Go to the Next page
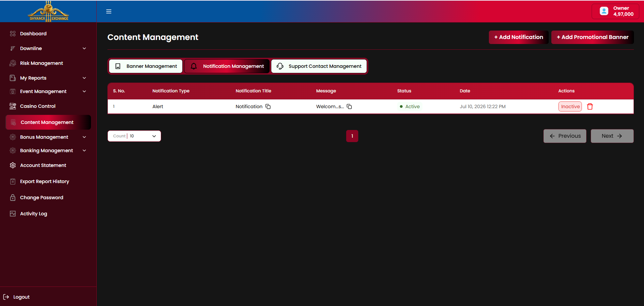This screenshot has height=306, width=644. 612,136
